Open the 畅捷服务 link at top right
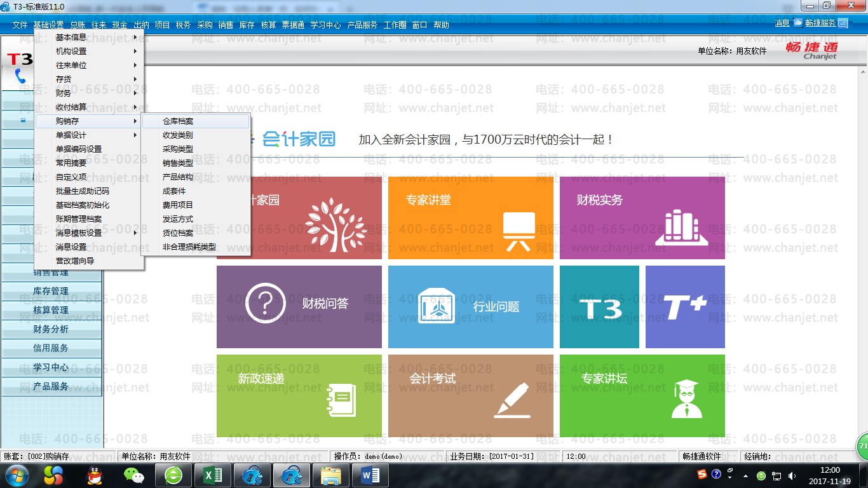 pyautogui.click(x=820, y=24)
